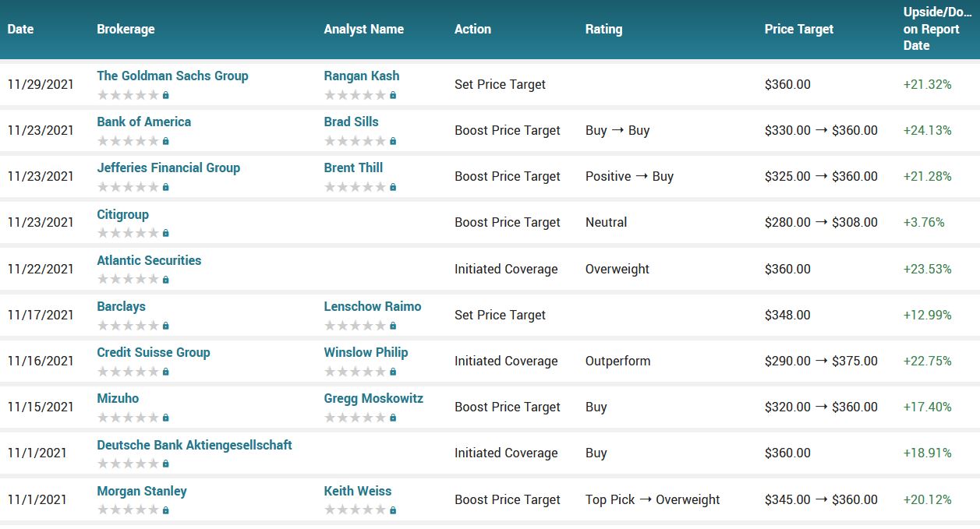The height and width of the screenshot is (529, 980).
Task: Click the lock icon under Atlantic Securities
Action: tap(166, 280)
